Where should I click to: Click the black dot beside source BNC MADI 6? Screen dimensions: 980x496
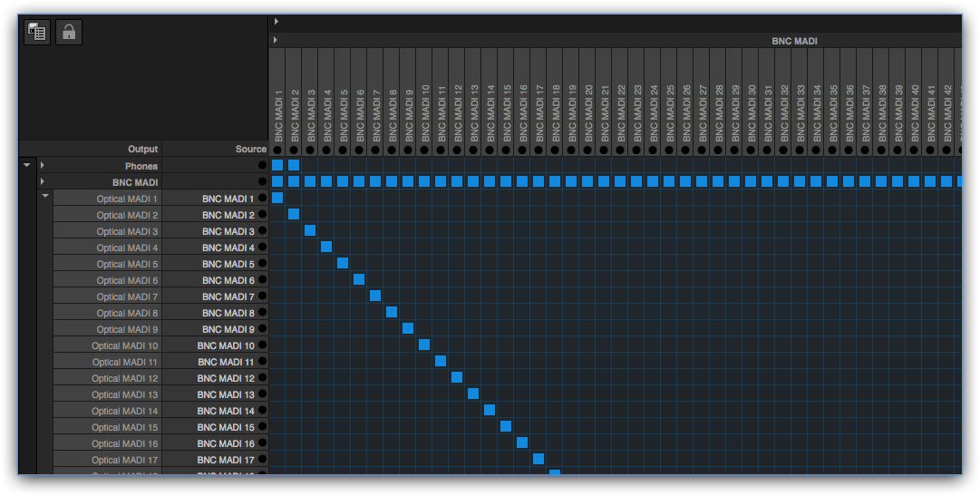[x=262, y=280]
